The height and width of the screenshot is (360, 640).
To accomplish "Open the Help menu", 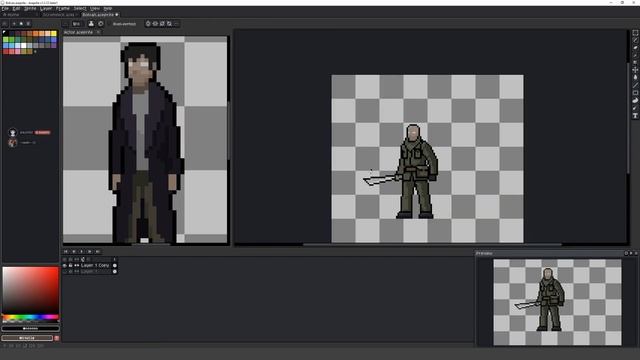I will [108, 8].
